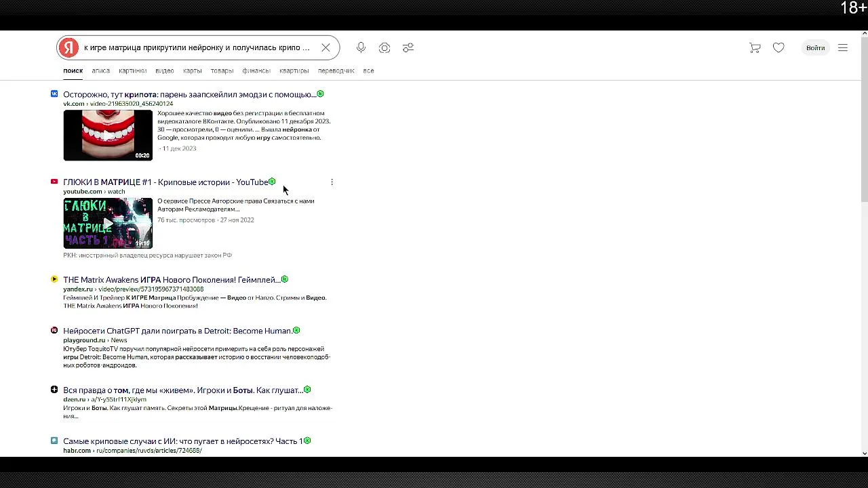Switch to the финансы tab
Screen dimensions: 868x488
coord(256,70)
